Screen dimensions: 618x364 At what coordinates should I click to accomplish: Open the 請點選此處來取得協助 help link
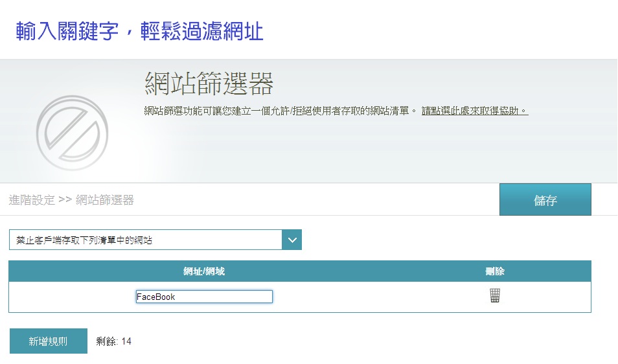tap(474, 111)
